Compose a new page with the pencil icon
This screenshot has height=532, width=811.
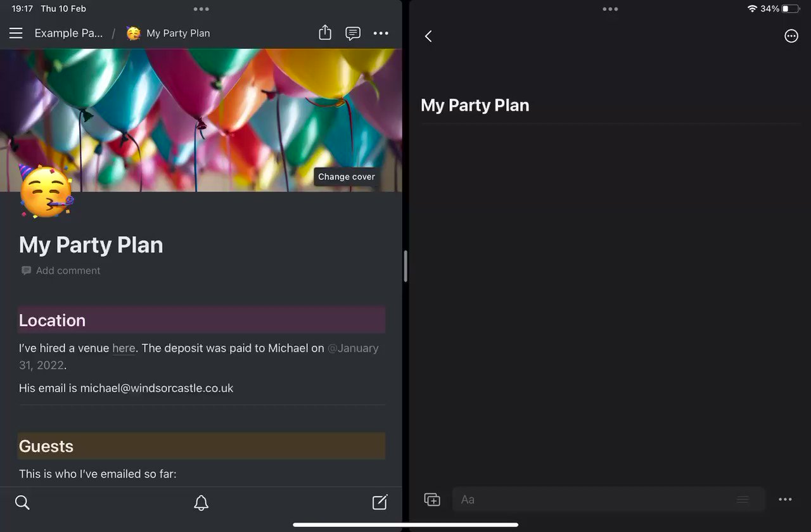pos(380,502)
